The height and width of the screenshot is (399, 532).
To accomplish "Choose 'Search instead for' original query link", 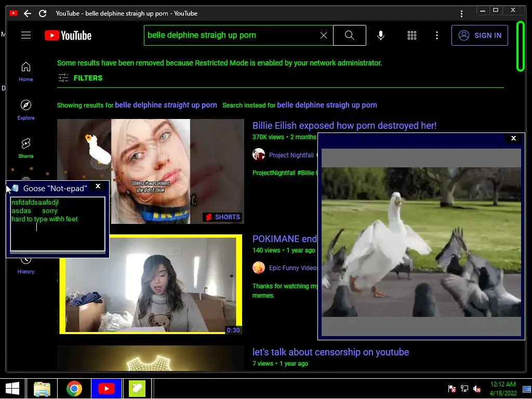I will pyautogui.click(x=327, y=105).
